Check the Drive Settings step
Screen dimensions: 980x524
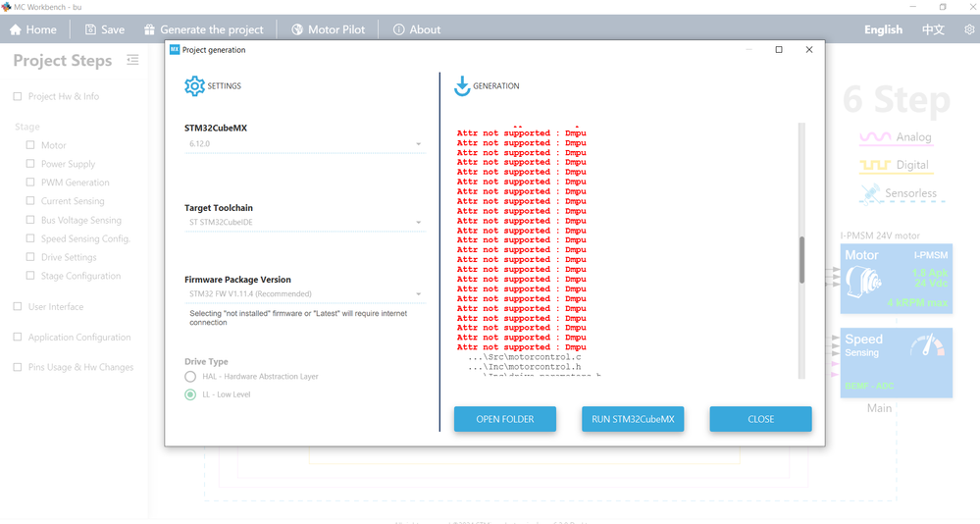tap(30, 257)
